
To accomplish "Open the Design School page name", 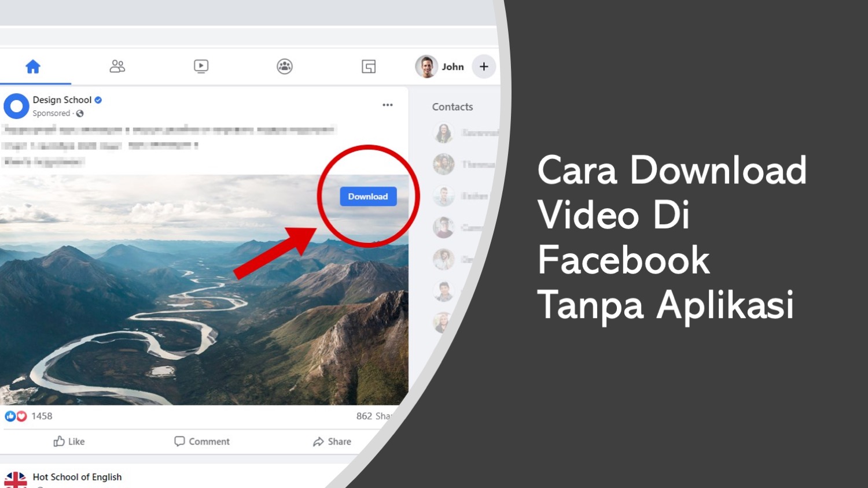I will (x=62, y=100).
